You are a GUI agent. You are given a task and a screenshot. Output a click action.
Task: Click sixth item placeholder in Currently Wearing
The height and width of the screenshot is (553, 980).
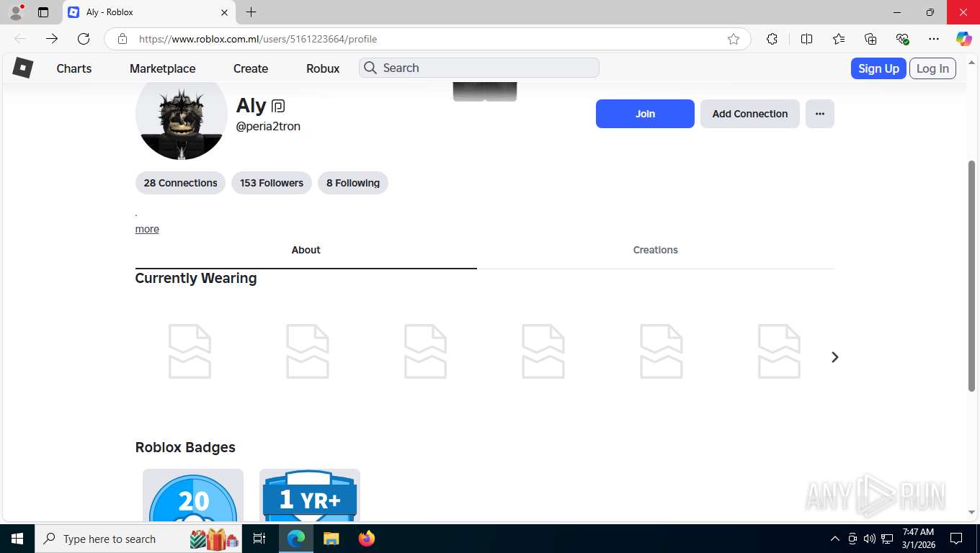click(x=779, y=351)
